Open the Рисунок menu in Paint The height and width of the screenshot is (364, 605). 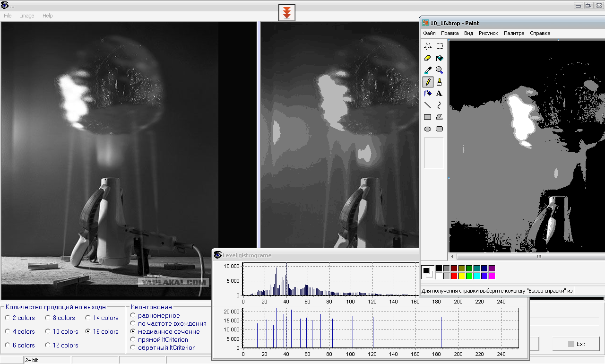point(488,33)
